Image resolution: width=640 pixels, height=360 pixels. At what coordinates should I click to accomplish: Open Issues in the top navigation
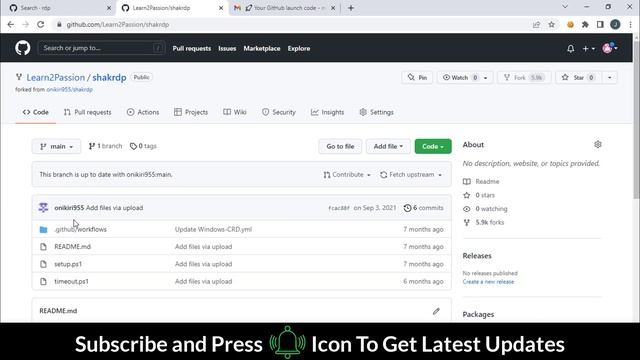227,48
